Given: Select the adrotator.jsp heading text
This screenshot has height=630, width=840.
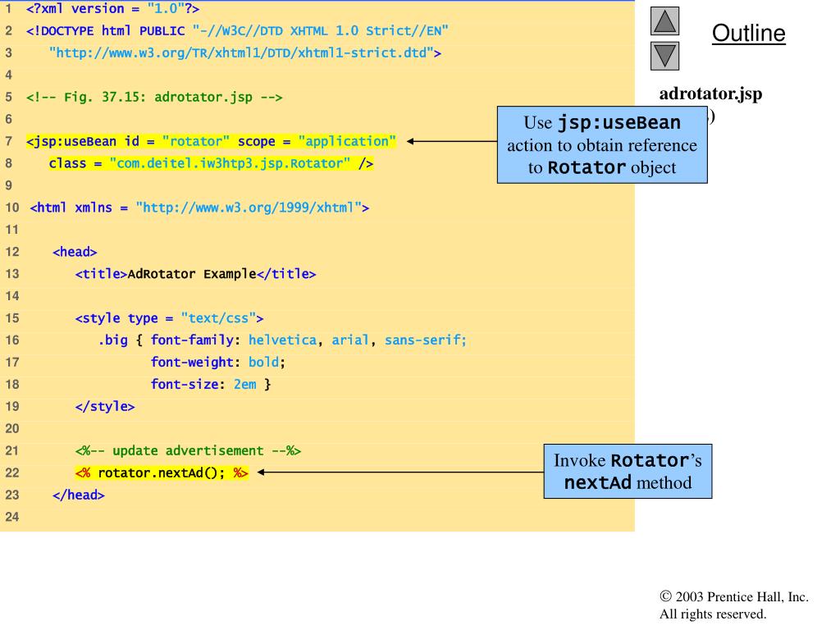Looking at the screenshot, I should pyautogui.click(x=710, y=94).
